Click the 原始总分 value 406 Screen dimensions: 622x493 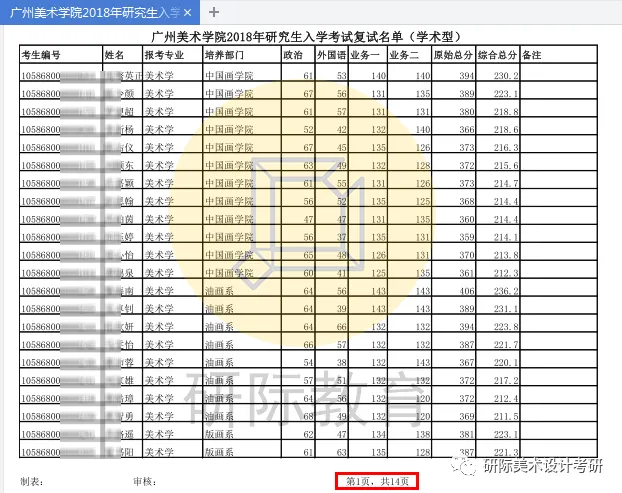point(467,291)
